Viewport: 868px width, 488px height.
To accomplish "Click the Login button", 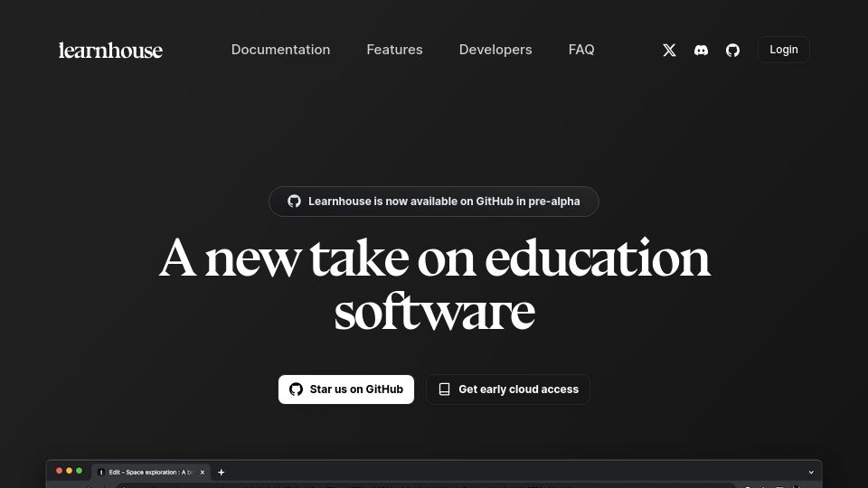I will [784, 50].
